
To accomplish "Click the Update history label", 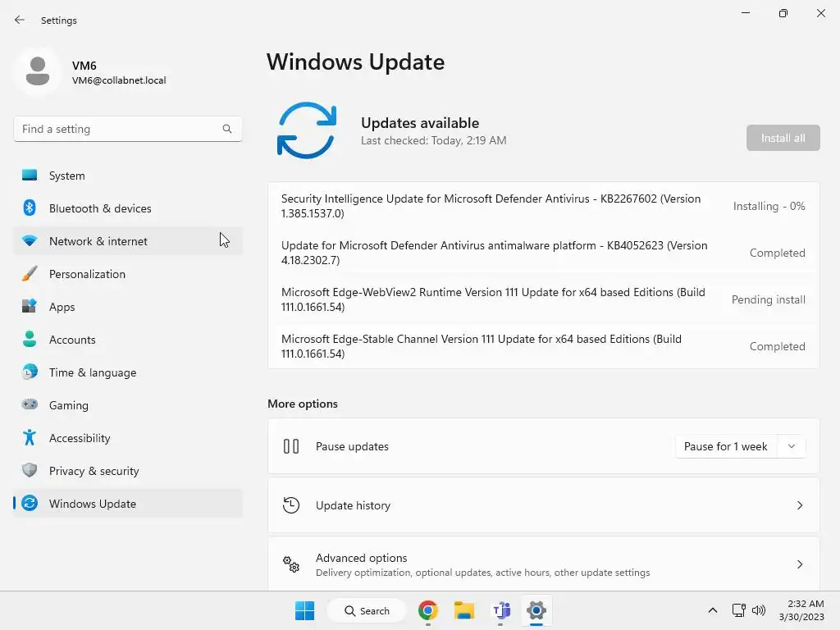I will tap(353, 505).
